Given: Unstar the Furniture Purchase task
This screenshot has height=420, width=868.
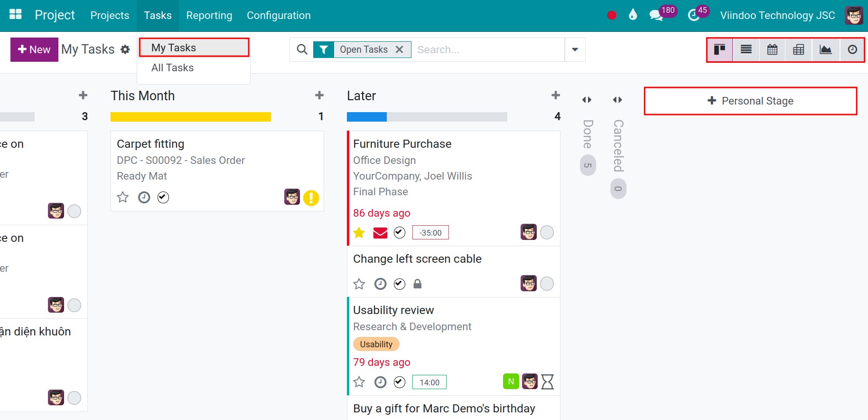Looking at the screenshot, I should [359, 233].
